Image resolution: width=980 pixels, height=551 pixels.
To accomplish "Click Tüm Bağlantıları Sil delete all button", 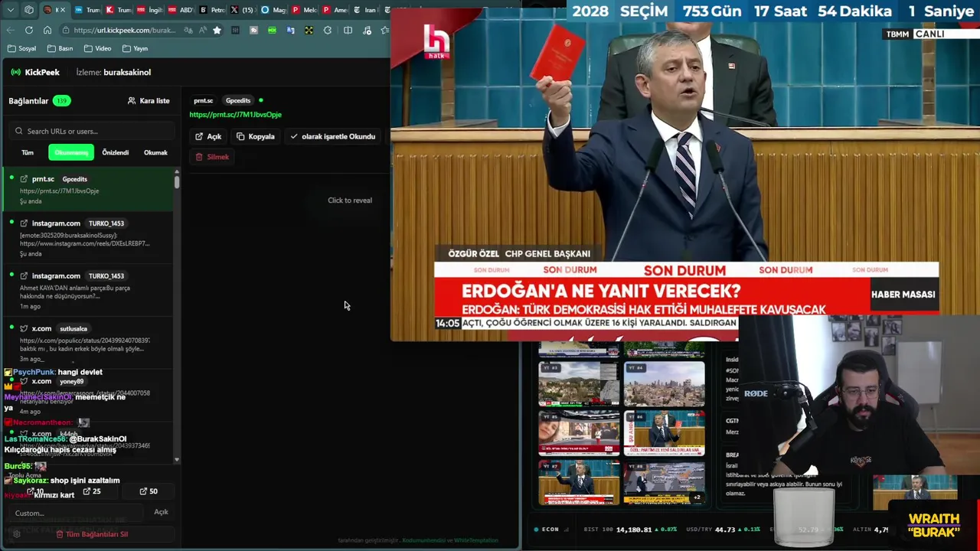I will tap(92, 534).
